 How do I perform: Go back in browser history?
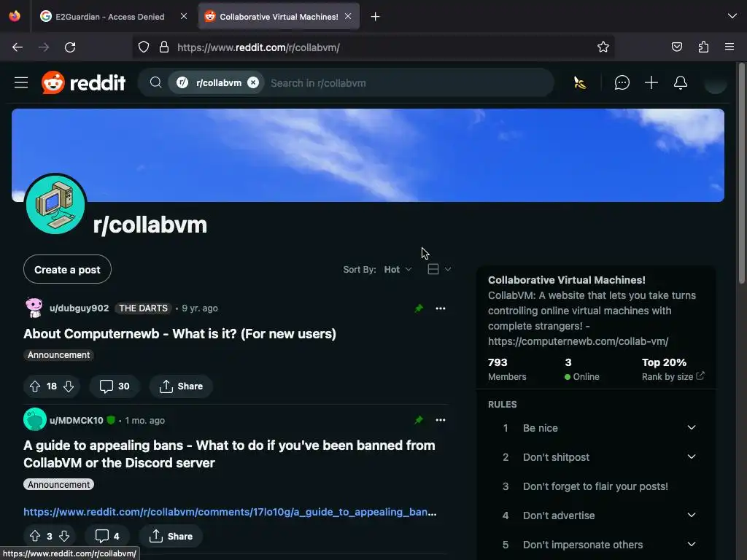tap(18, 47)
